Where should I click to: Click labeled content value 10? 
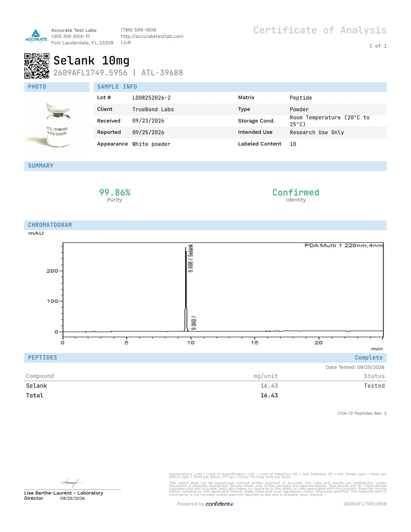[x=293, y=144]
